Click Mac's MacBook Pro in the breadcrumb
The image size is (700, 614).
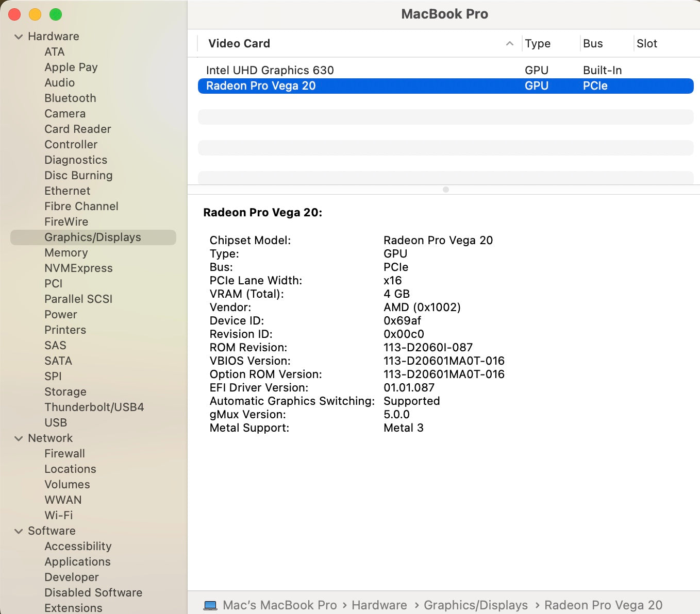[280, 605]
